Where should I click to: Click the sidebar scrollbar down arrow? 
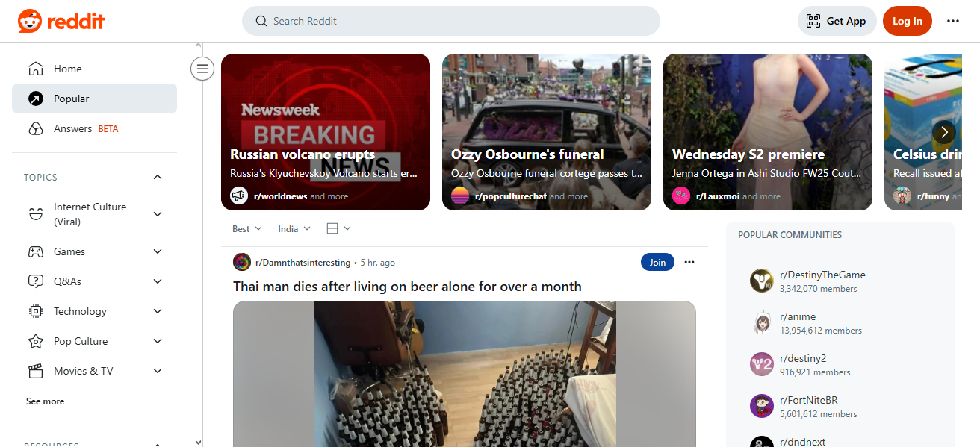point(198,442)
